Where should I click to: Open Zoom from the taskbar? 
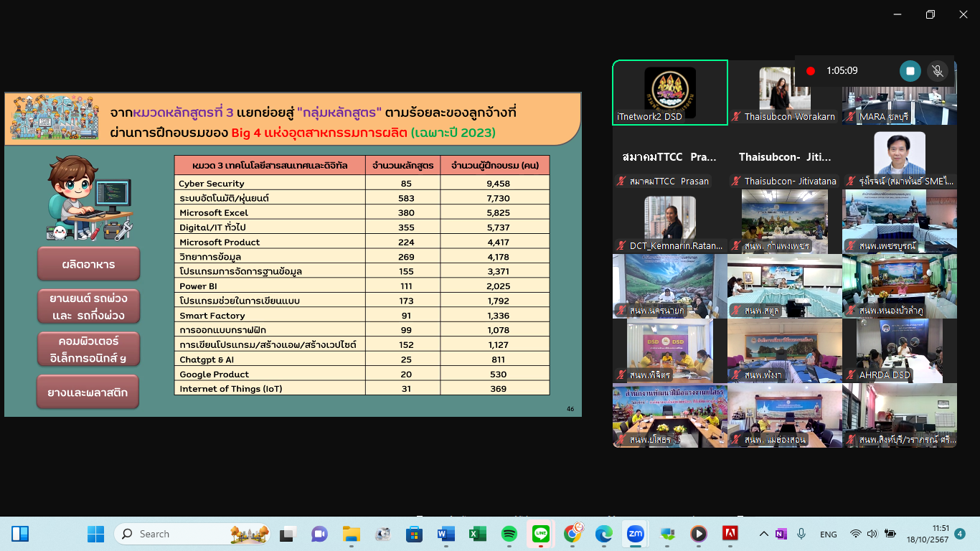click(x=635, y=534)
